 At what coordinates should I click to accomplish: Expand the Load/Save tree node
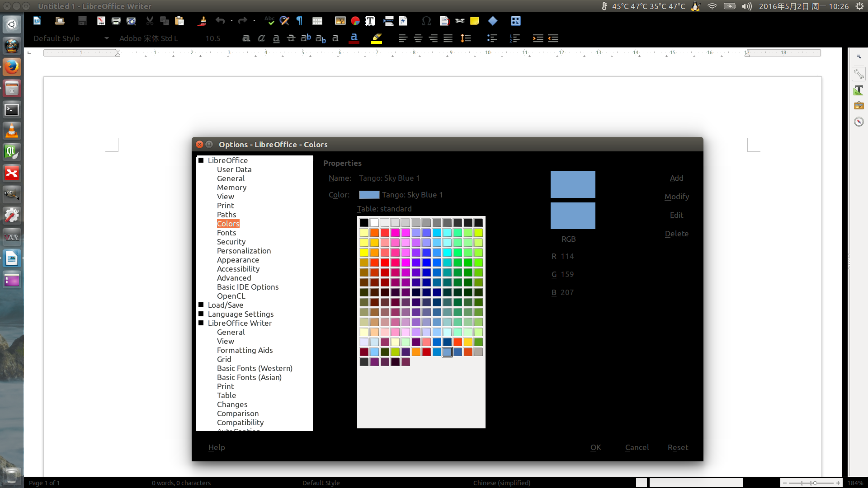point(201,305)
